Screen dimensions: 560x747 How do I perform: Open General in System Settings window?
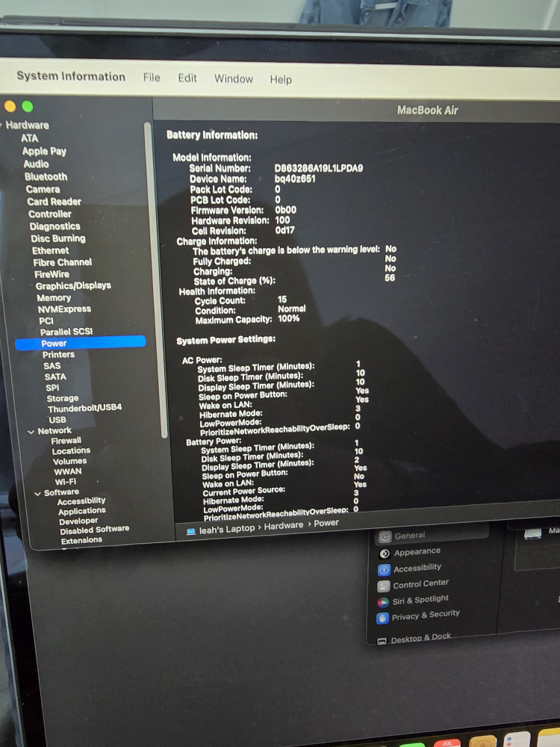pyautogui.click(x=432, y=536)
